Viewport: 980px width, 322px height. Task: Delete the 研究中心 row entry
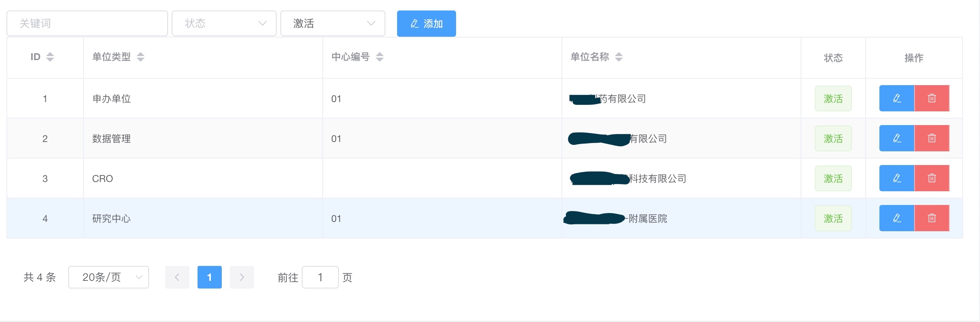click(x=931, y=218)
